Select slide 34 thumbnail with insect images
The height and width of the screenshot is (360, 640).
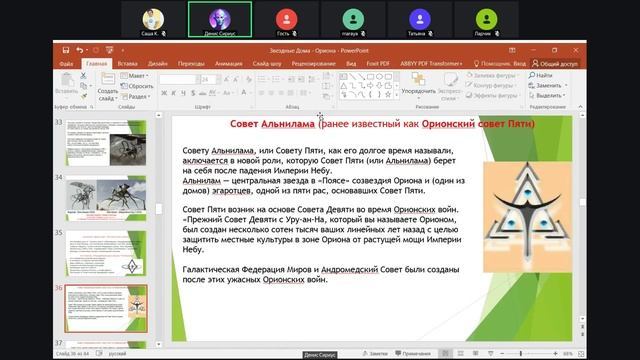(106, 198)
